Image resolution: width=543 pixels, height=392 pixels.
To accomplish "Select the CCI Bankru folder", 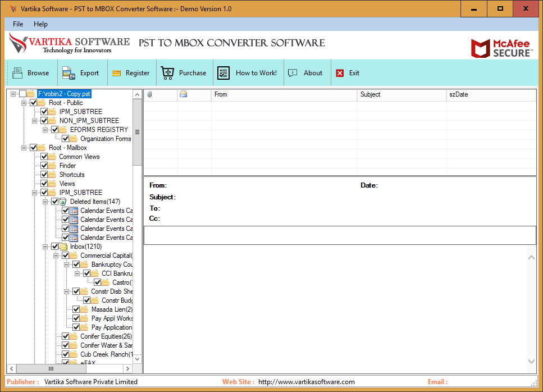I will click(117, 274).
